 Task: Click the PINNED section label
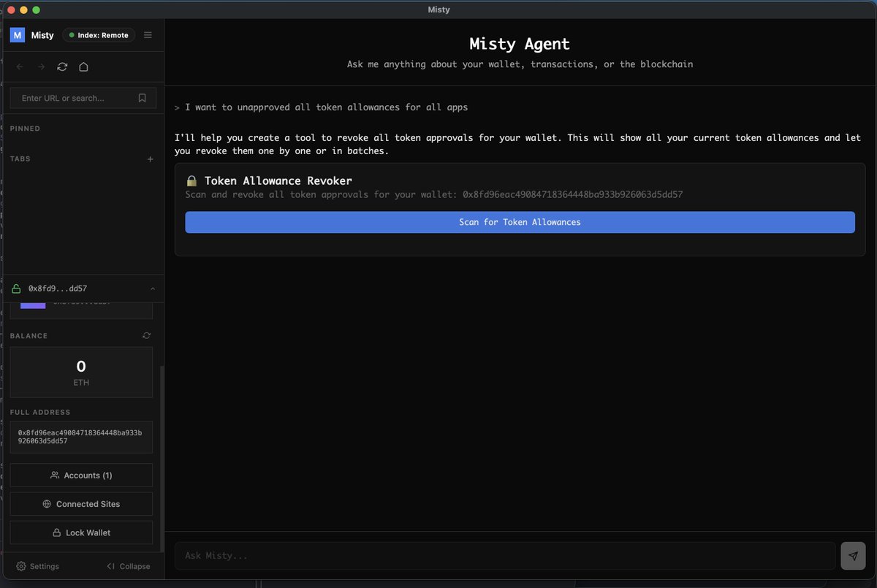[x=25, y=129]
